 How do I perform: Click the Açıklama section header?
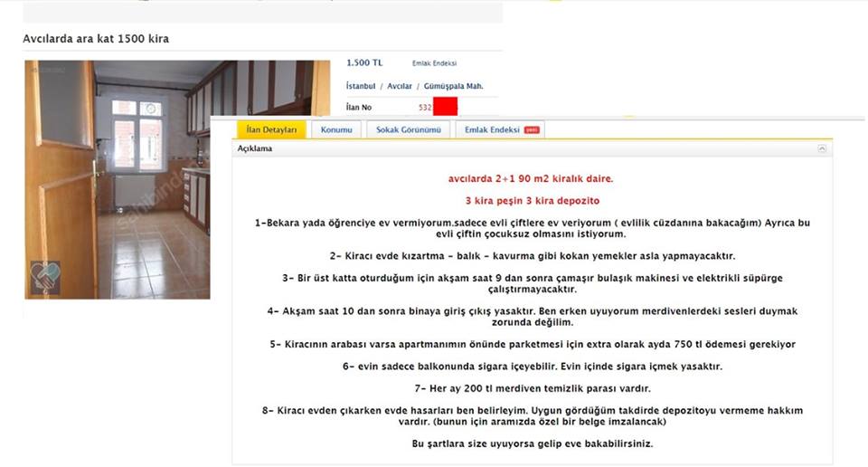pyautogui.click(x=532, y=148)
